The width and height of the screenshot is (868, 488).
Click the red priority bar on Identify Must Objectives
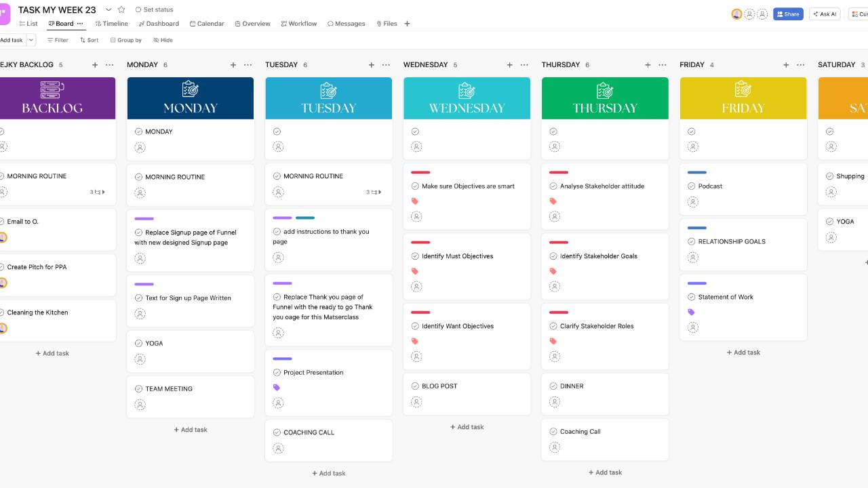[x=419, y=242]
